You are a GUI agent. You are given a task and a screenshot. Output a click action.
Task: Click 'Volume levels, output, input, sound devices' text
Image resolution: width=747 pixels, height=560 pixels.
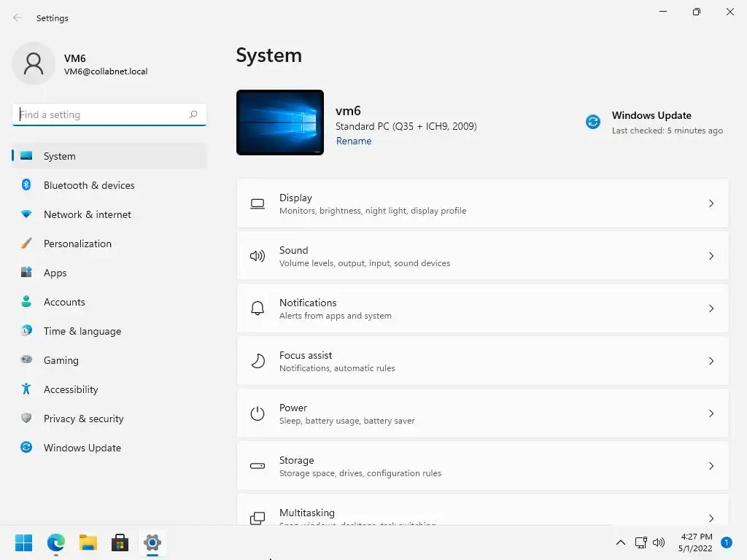(365, 263)
